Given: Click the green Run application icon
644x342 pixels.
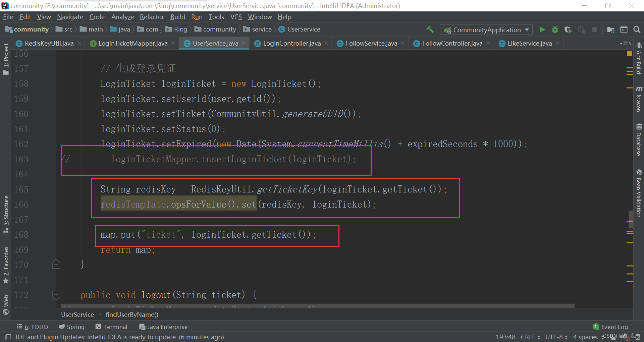Looking at the screenshot, I should pos(542,30).
